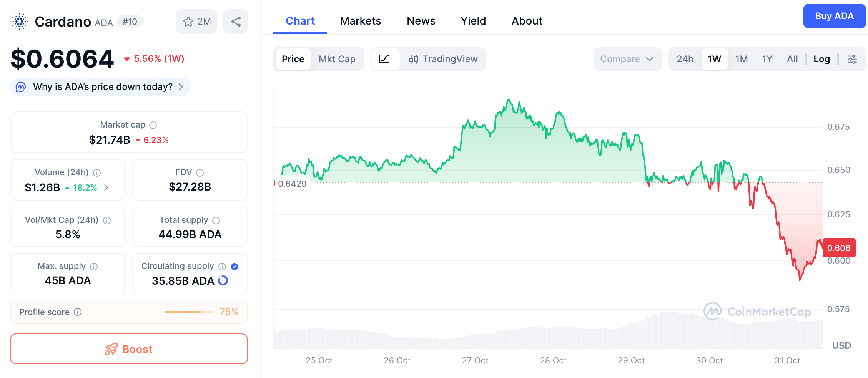Open chart settings sliders icon
868x378 pixels.
(852, 59)
